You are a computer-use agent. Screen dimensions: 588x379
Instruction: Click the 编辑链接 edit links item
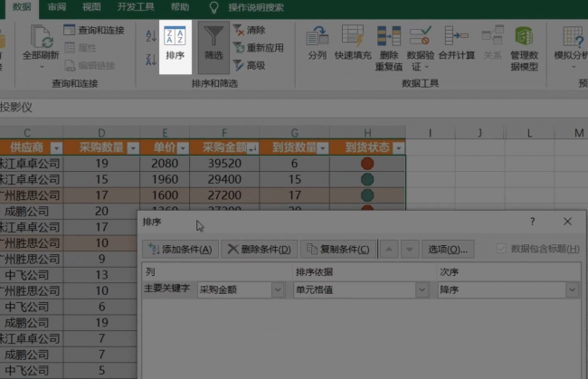(90, 66)
